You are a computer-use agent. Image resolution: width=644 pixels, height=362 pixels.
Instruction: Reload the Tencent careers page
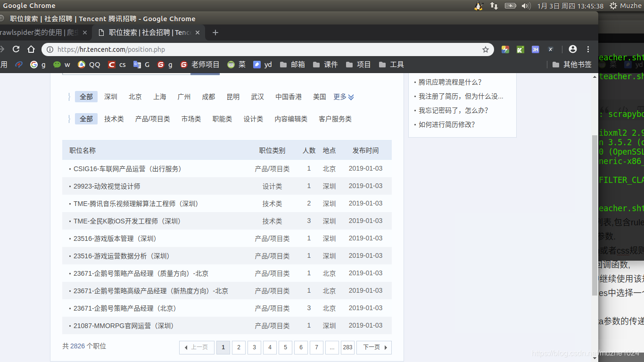pyautogui.click(x=16, y=49)
